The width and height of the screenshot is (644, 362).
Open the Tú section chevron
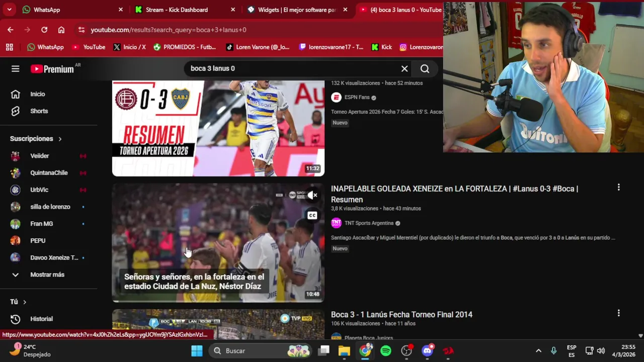coord(24,302)
